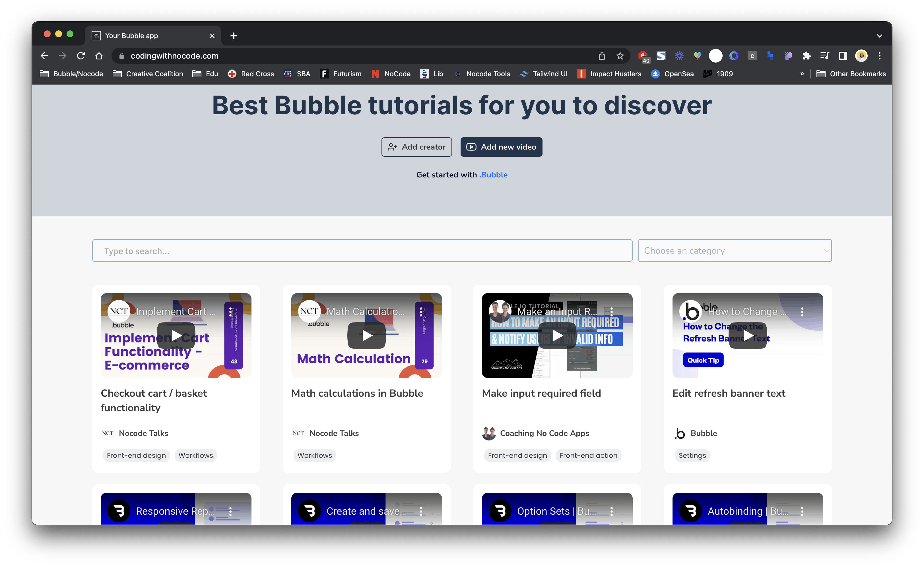Viewport: 924px width, 567px height.
Task: Play the Make an Input Required video
Action: [557, 335]
